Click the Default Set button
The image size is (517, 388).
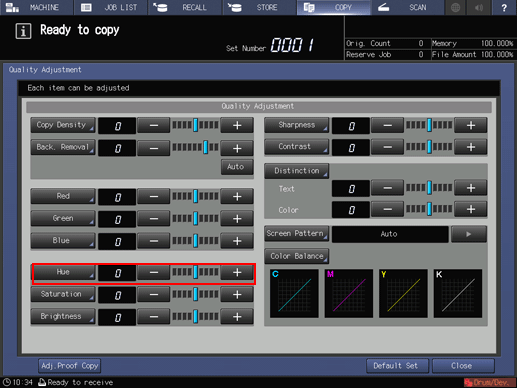pos(397,366)
